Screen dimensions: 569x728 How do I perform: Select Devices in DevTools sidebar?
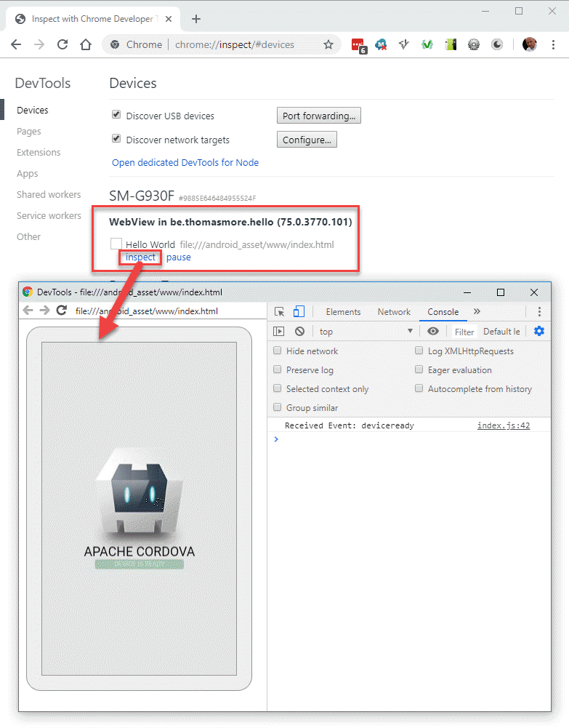click(33, 110)
